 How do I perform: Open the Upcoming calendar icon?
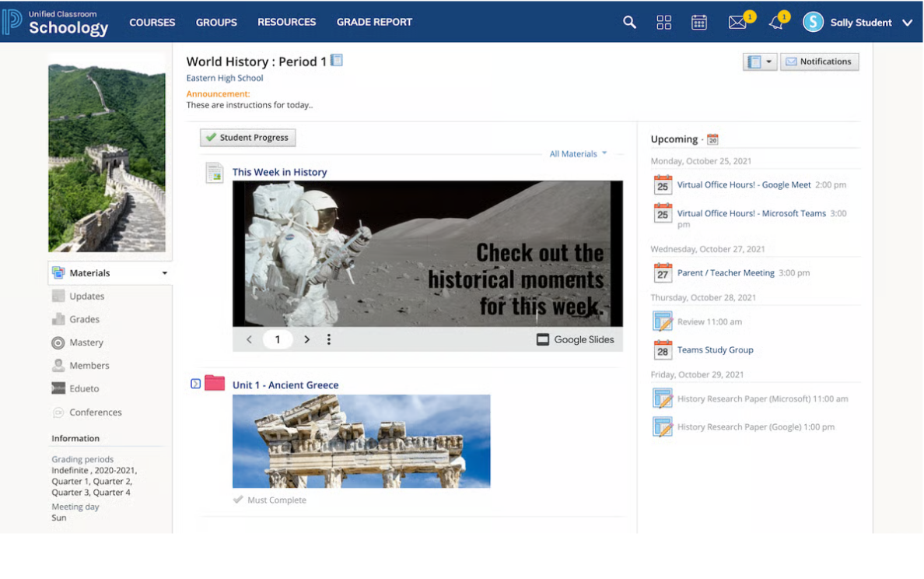click(712, 139)
